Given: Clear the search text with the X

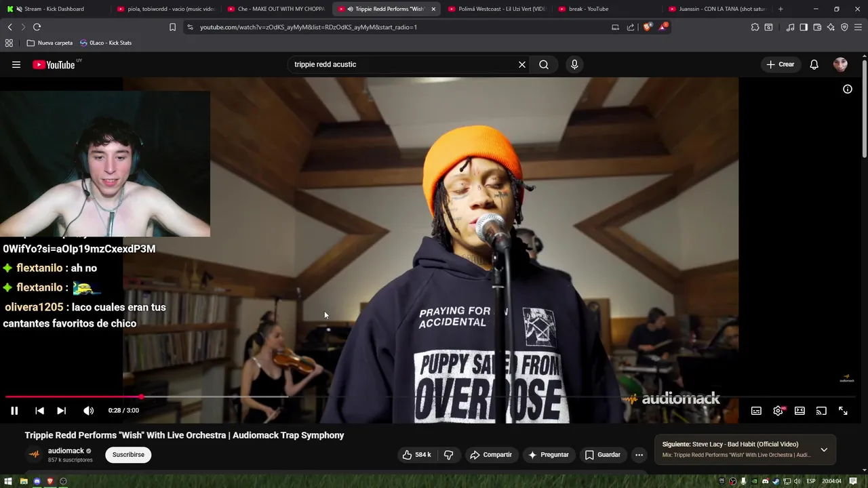Looking at the screenshot, I should pos(522,64).
